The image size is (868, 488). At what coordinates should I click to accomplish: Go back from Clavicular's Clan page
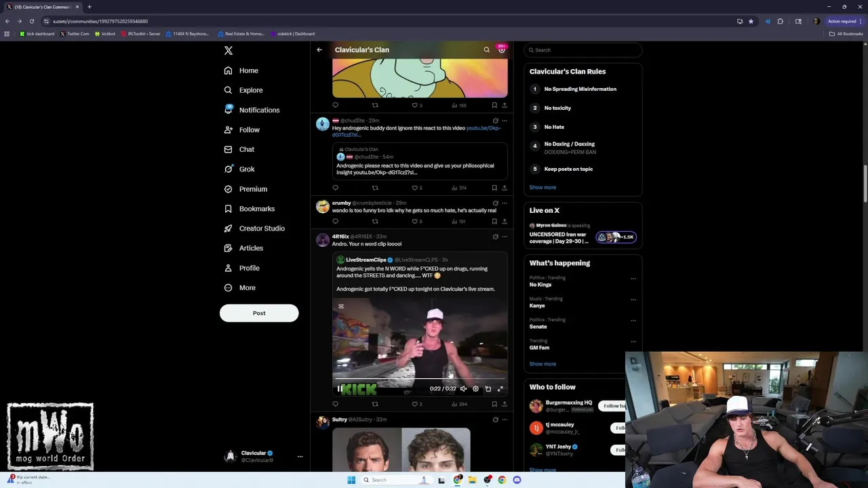[x=319, y=49]
